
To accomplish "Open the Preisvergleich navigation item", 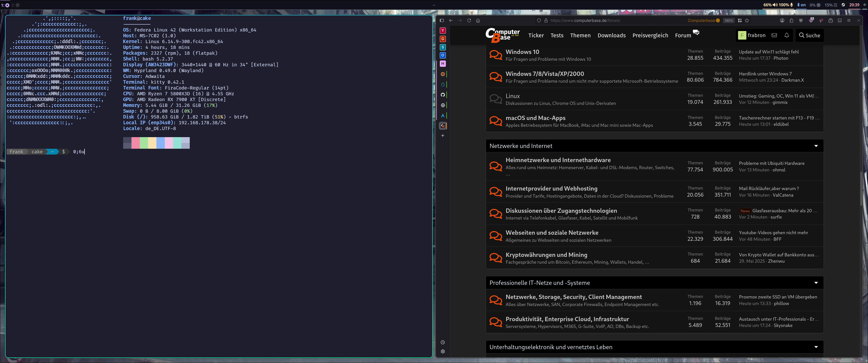I will click(650, 35).
